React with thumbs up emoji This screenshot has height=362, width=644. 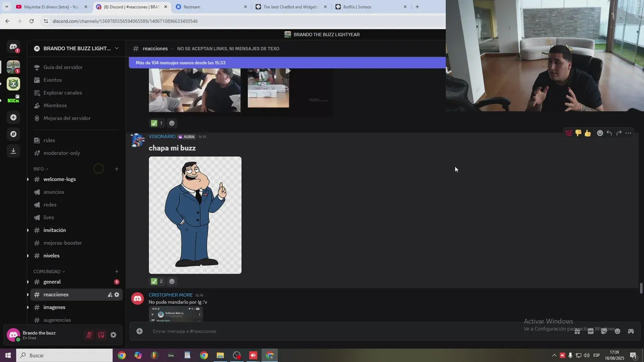[588, 133]
